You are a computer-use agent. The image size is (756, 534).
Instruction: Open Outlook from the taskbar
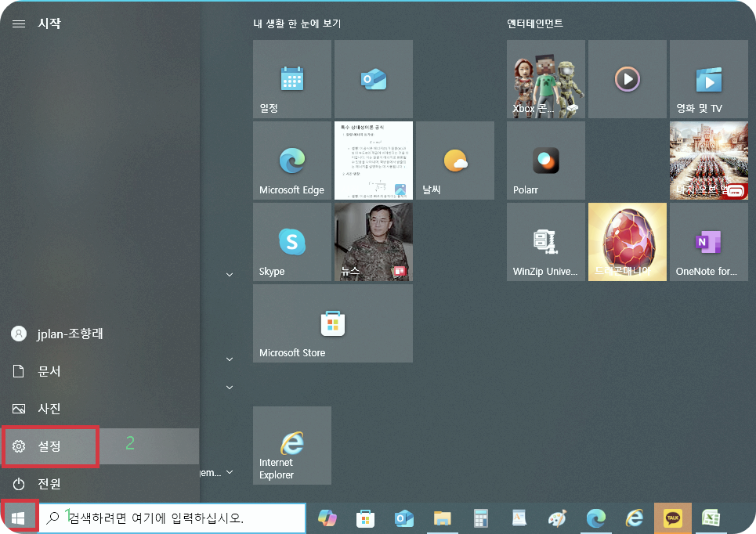click(x=404, y=518)
